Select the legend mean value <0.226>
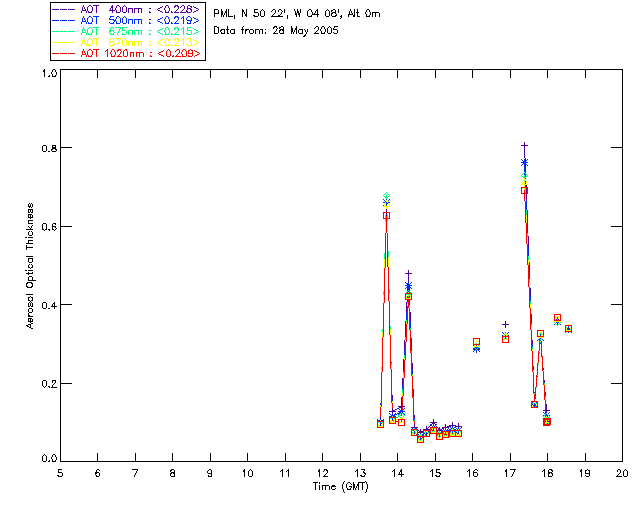640x512 pixels. tap(178, 9)
